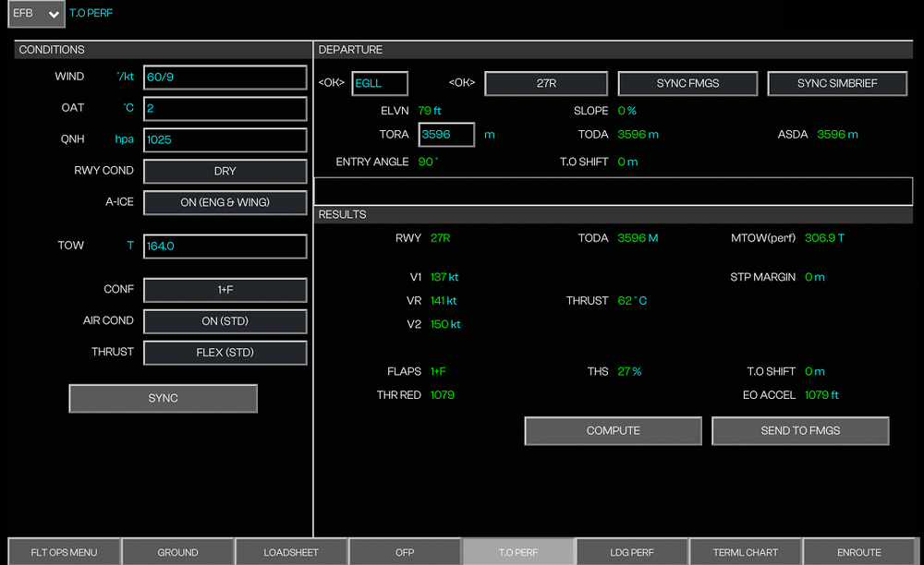Change the THRUST FLEX (STD) selector
Screen dimensions: 924x565
(x=225, y=353)
